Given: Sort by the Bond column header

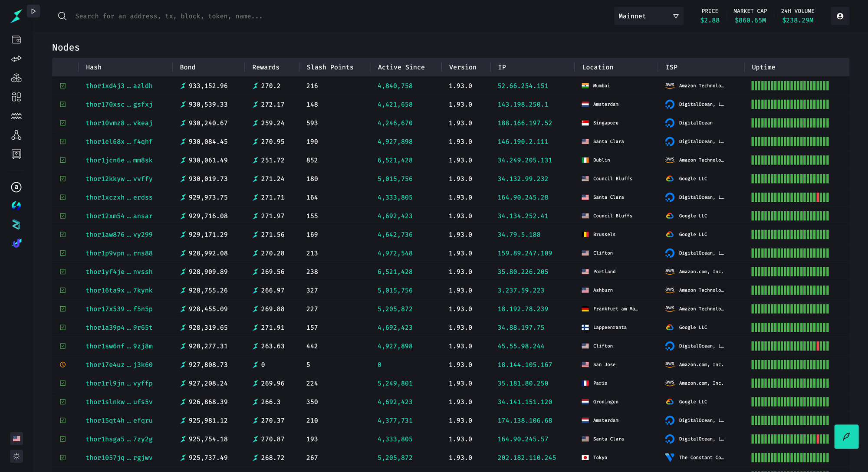Looking at the screenshot, I should 187,67.
